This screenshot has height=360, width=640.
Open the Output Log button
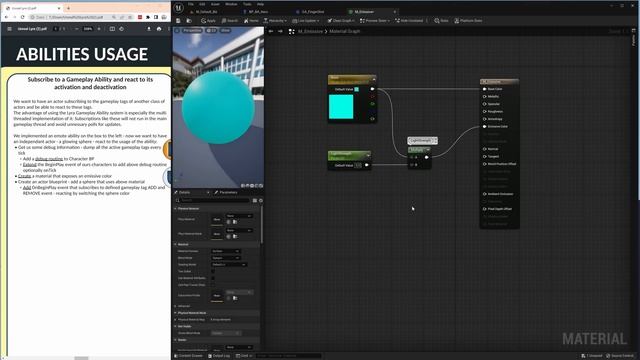click(x=219, y=356)
